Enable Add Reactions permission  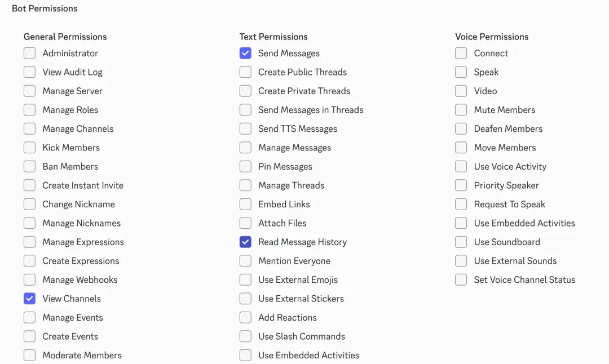(x=245, y=317)
